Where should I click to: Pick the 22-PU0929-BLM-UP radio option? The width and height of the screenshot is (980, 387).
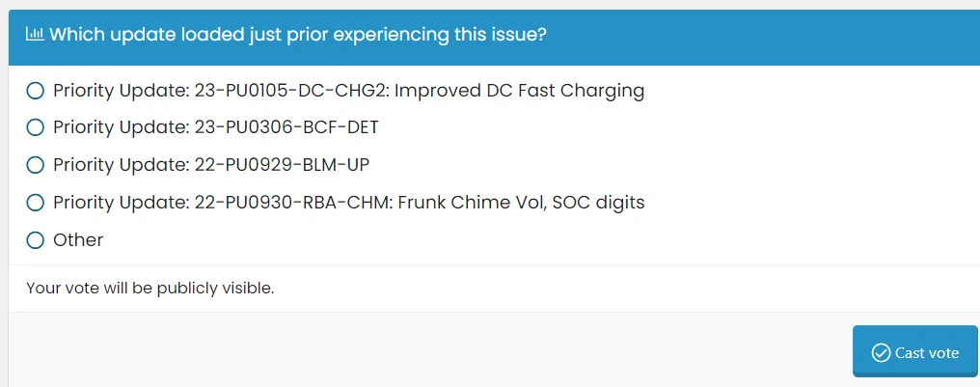36,165
